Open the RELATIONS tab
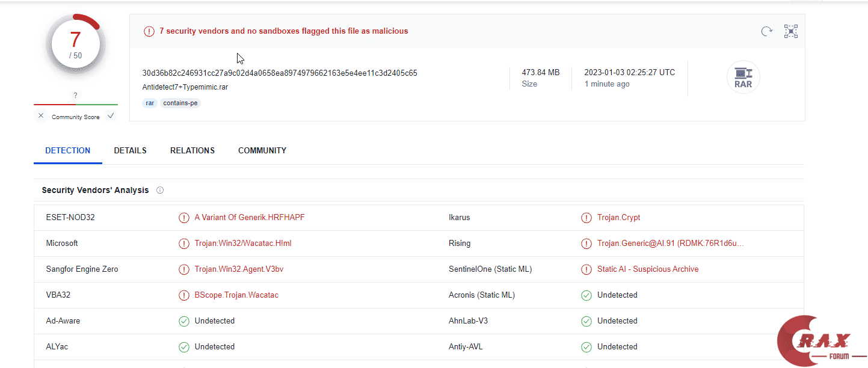Screen dimensions: 868x368 pos(192,150)
